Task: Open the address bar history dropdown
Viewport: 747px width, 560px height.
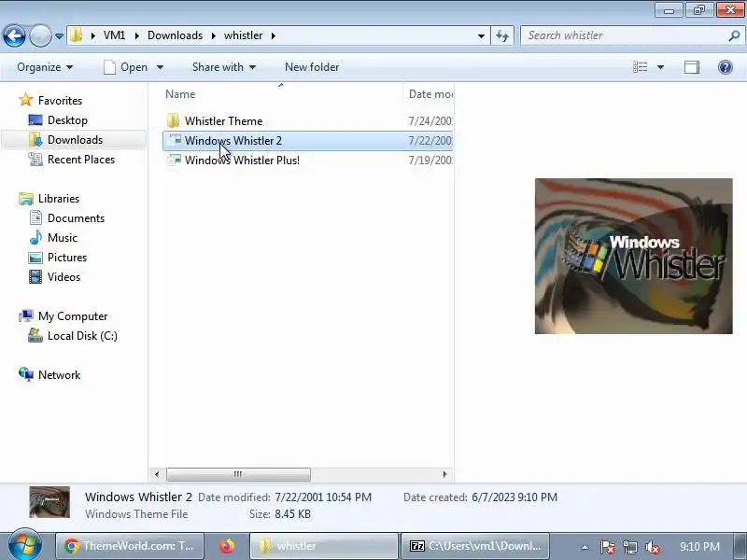Action: coord(481,35)
